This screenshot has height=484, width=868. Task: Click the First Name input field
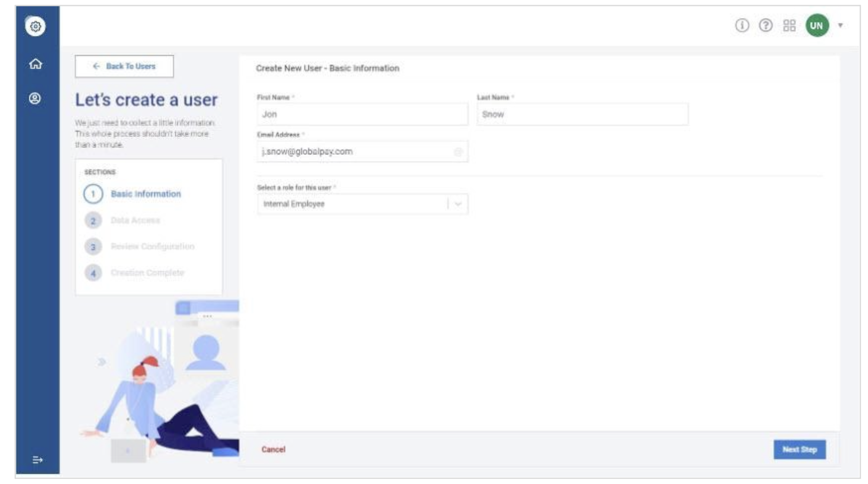point(362,115)
